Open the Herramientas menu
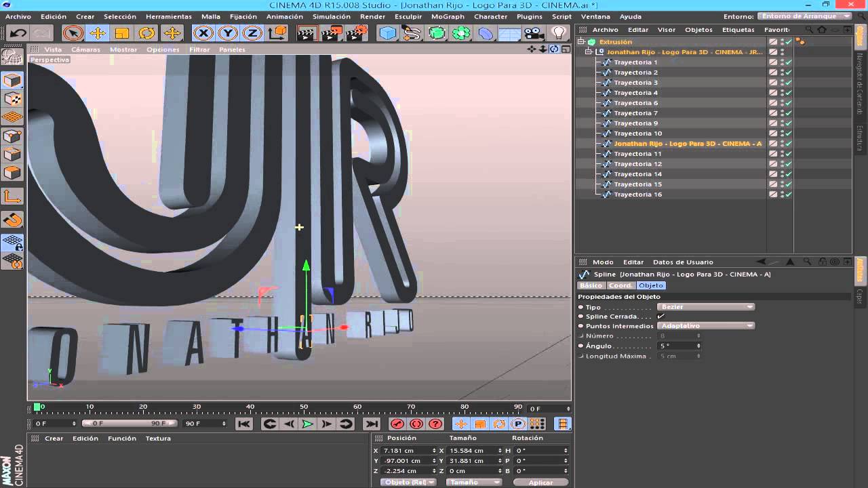Viewport: 868px width, 488px height. tap(169, 16)
